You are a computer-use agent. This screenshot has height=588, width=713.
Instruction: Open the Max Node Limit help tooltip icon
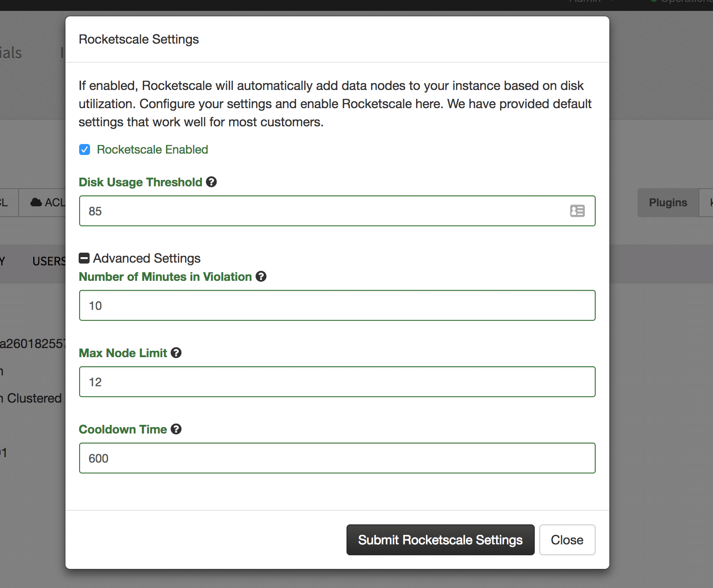tap(176, 353)
